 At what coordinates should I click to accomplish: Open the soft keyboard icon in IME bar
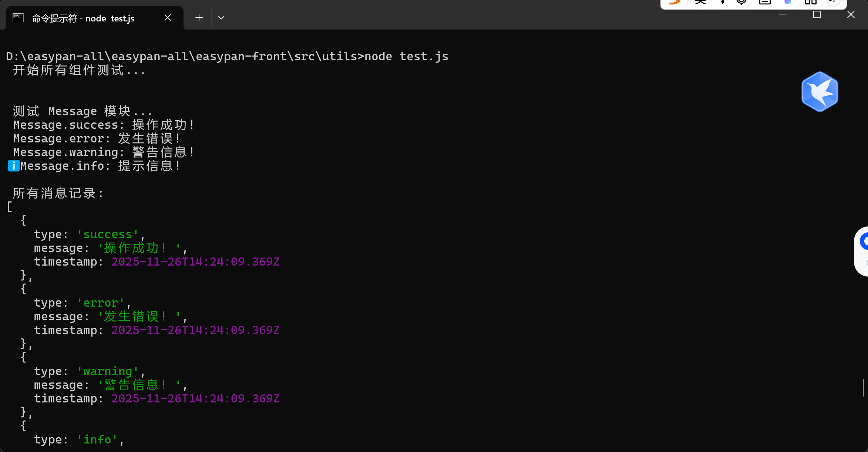coord(764,2)
